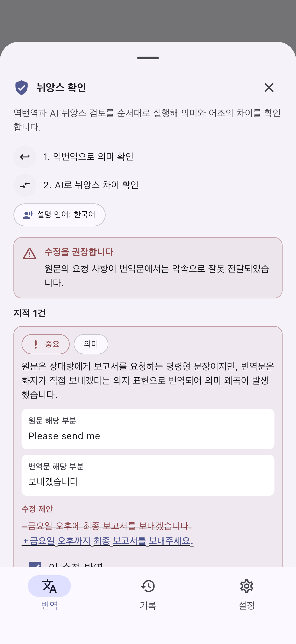
Task: Click the AI nuance compare arrows icon
Action: [x=25, y=185]
